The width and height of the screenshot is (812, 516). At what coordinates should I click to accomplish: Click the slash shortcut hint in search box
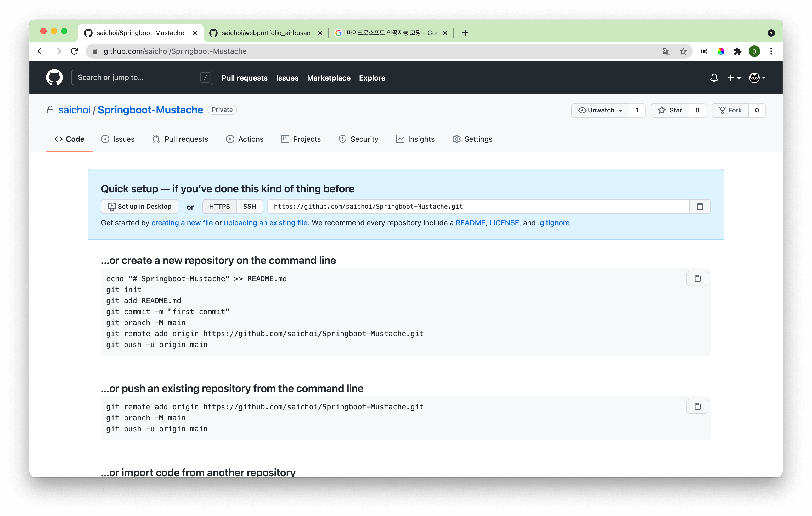pyautogui.click(x=205, y=78)
